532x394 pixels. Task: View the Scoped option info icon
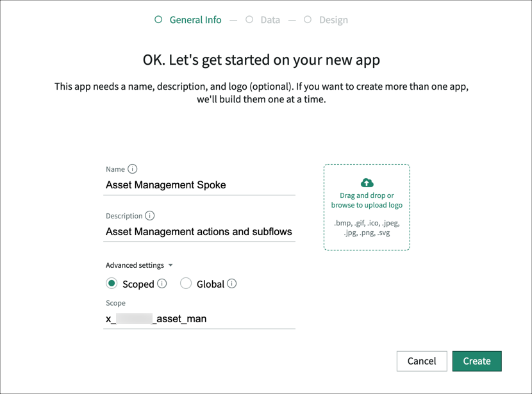[x=163, y=283]
